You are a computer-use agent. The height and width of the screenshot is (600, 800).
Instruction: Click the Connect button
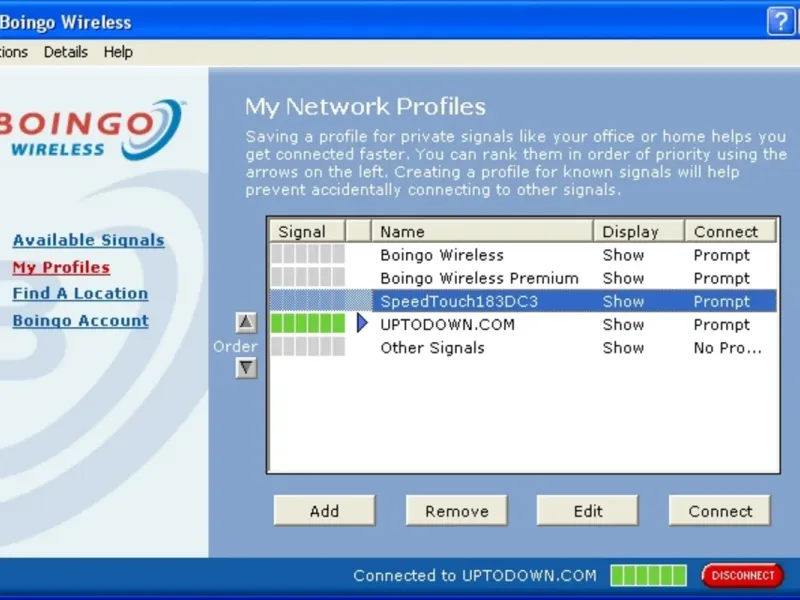[x=720, y=510]
